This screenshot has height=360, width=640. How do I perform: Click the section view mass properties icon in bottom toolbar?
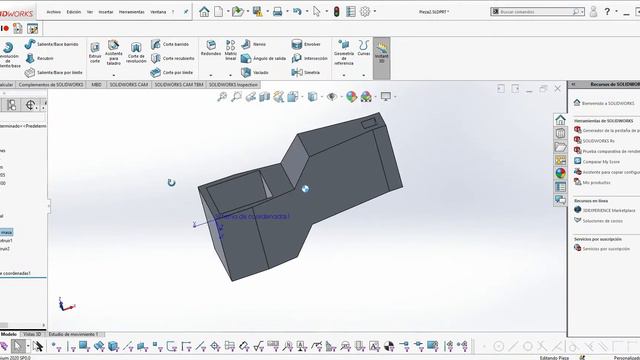point(389,347)
